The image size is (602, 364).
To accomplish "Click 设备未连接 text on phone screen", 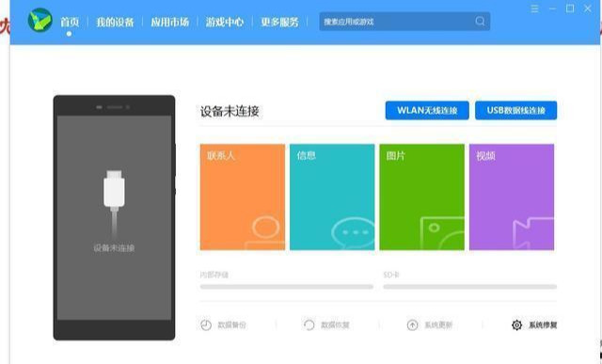I will pyautogui.click(x=114, y=248).
